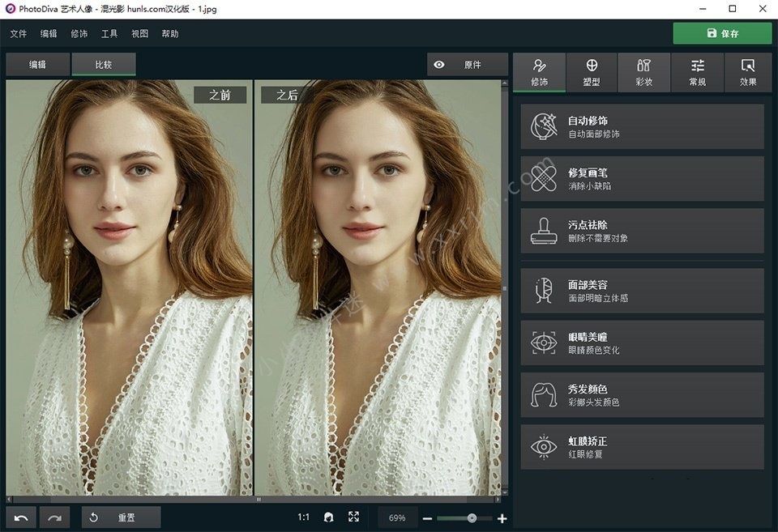Open the 虹膜矫正 red-eye fix tool
The height and width of the screenshot is (532, 778).
[642, 447]
